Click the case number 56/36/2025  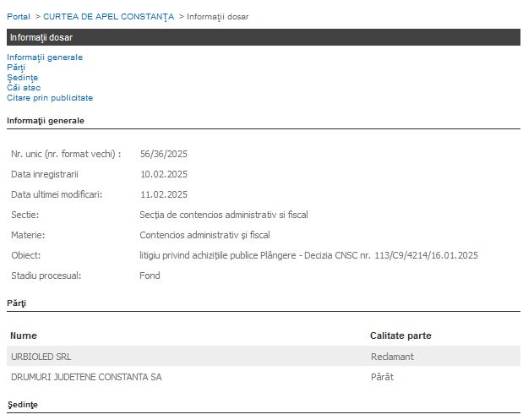pos(163,154)
